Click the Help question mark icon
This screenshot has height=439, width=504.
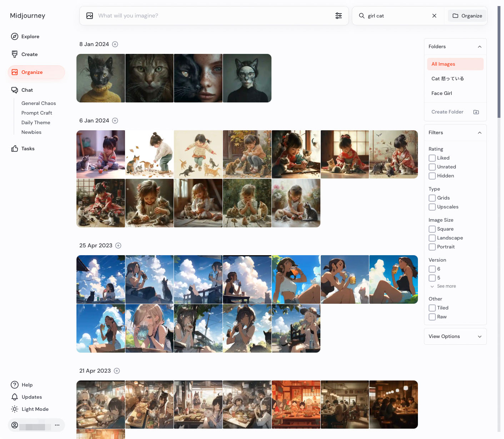coord(15,385)
